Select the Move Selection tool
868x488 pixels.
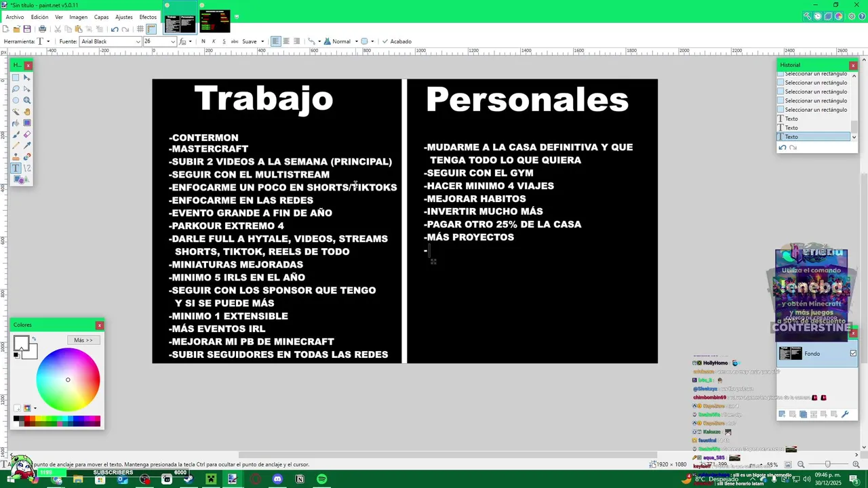27,89
